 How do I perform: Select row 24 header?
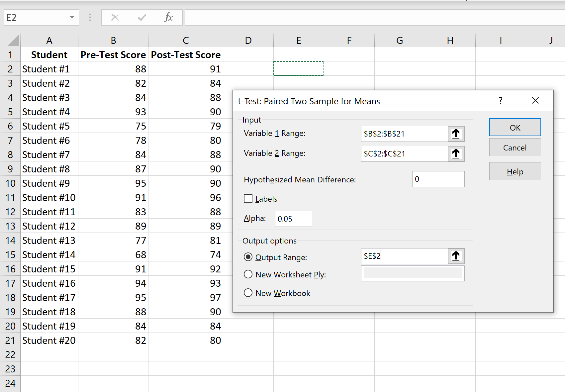pos(10,383)
